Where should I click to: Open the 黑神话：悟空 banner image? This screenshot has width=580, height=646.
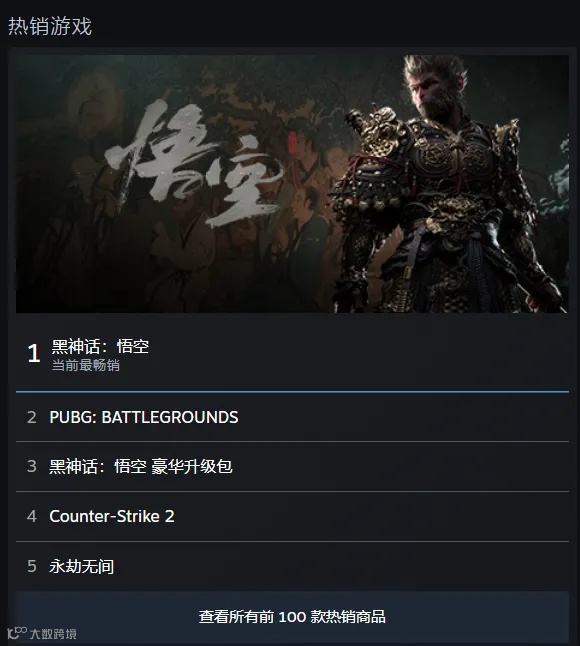pos(292,184)
